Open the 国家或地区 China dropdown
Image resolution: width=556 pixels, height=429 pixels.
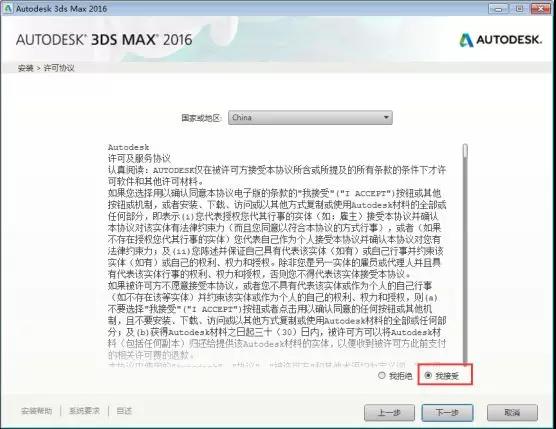pos(310,117)
